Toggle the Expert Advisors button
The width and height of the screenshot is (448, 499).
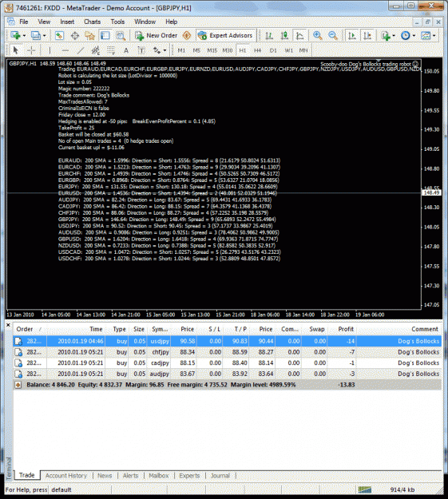(225, 35)
